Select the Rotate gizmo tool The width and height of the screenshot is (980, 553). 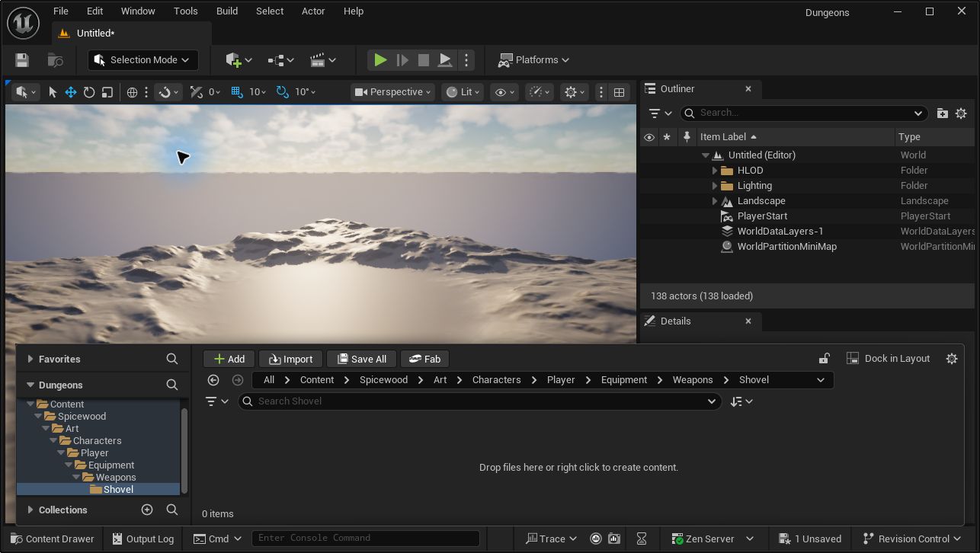coord(89,92)
